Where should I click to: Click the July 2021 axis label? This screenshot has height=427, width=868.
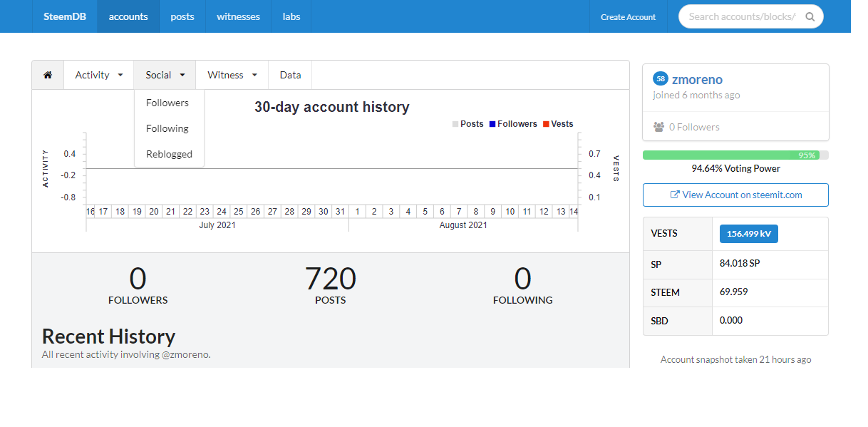[x=217, y=225]
